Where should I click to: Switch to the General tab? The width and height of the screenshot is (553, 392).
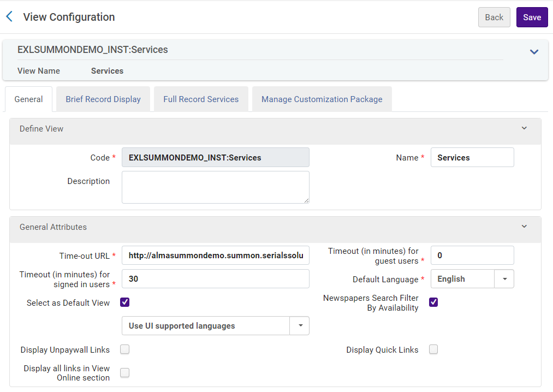28,99
